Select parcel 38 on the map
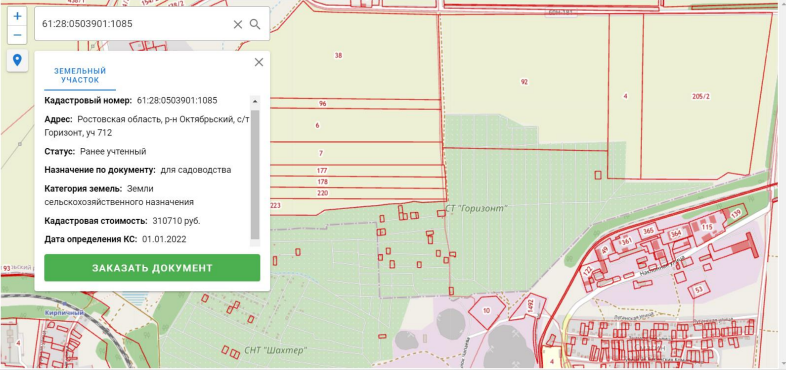Viewport: 786px width, 370px height. [338, 56]
